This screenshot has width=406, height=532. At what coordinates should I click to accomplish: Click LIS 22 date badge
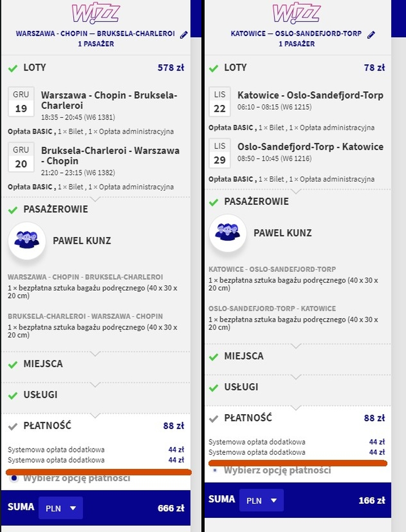[219, 102]
